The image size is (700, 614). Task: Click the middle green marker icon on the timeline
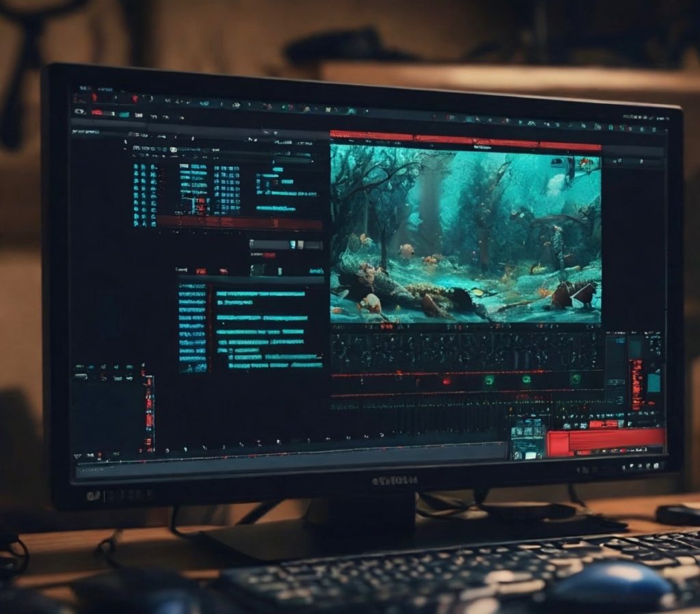[x=527, y=379]
